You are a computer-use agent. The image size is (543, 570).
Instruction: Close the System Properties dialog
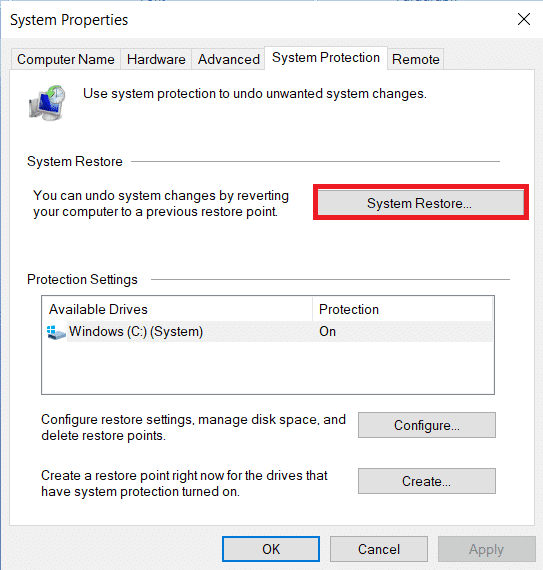(524, 19)
